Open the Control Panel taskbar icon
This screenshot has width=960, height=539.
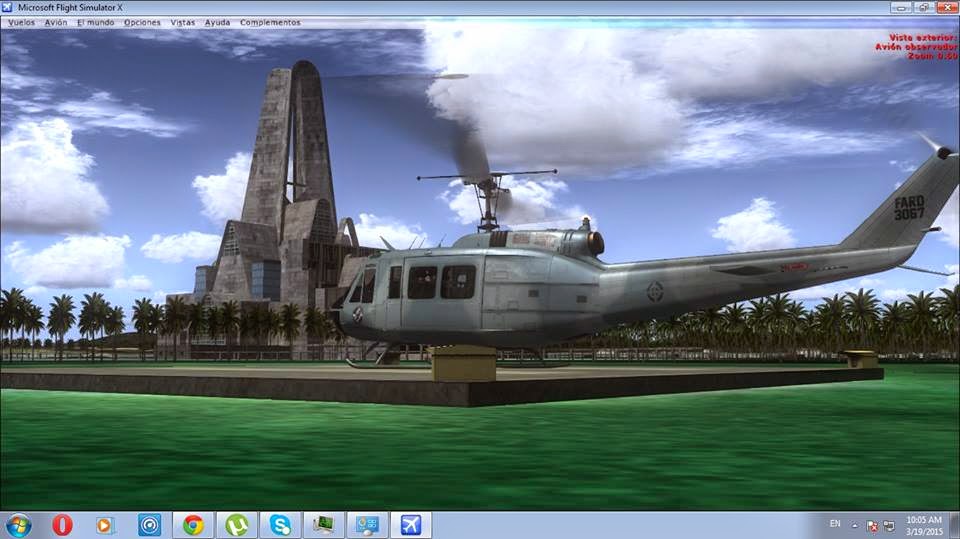pos(367,525)
